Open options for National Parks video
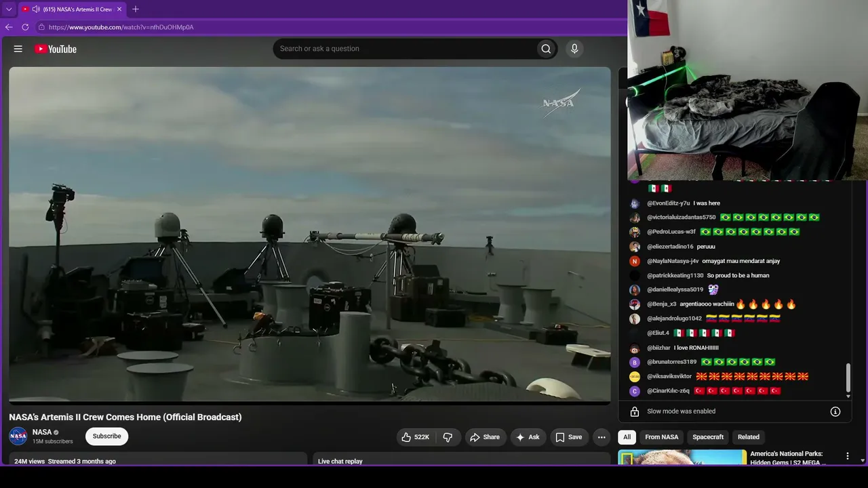This screenshot has height=488, width=868. point(847,456)
